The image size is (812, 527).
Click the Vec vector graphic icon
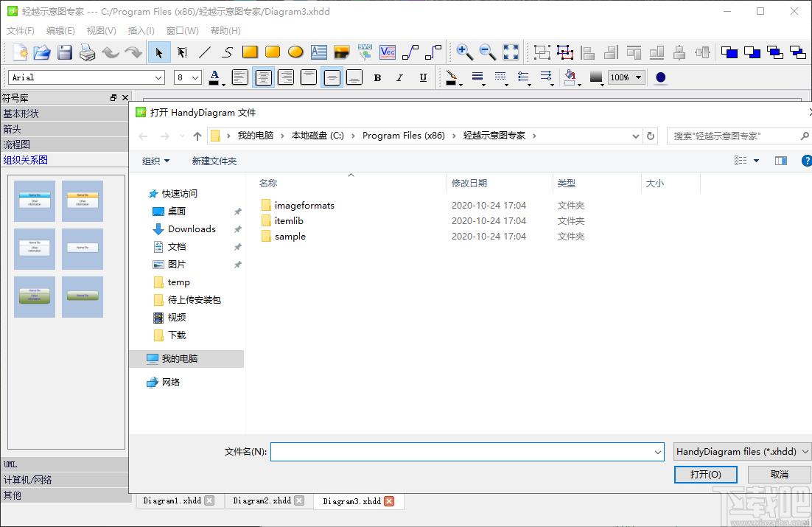pos(388,52)
